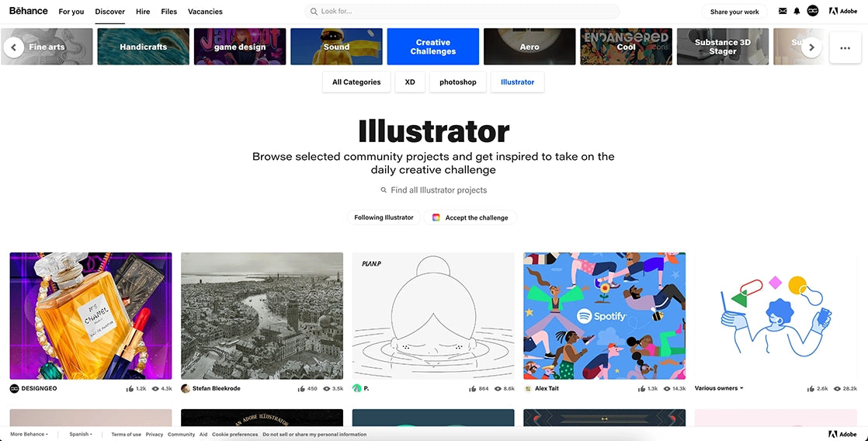Open the PLAN.P line drawing thumbnail
Image resolution: width=868 pixels, height=441 pixels.
(433, 316)
